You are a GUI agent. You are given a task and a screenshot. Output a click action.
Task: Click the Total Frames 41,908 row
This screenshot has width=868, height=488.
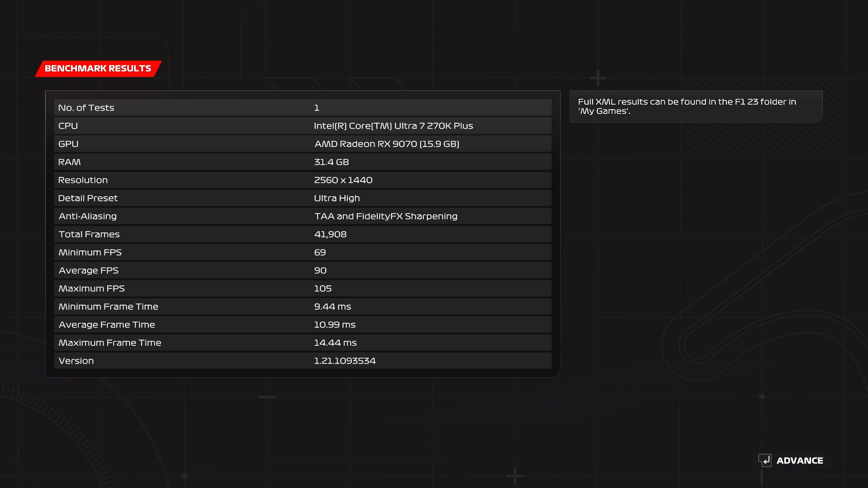(x=302, y=234)
